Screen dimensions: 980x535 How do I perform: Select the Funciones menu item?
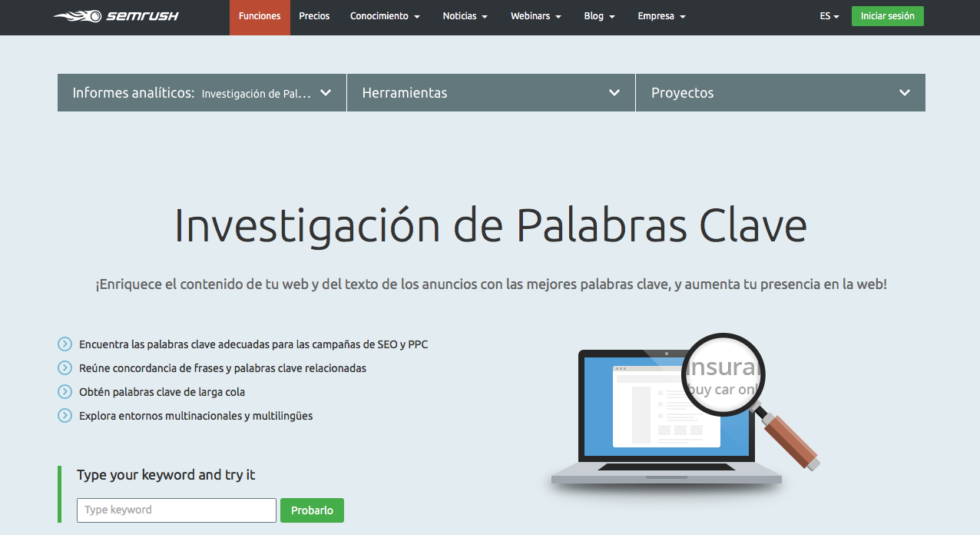(x=260, y=15)
